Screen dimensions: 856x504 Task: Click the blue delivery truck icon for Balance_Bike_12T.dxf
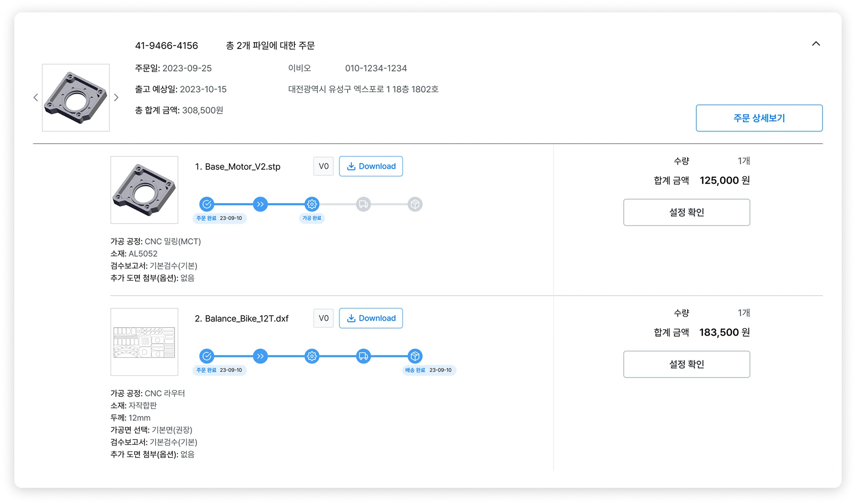point(363,356)
